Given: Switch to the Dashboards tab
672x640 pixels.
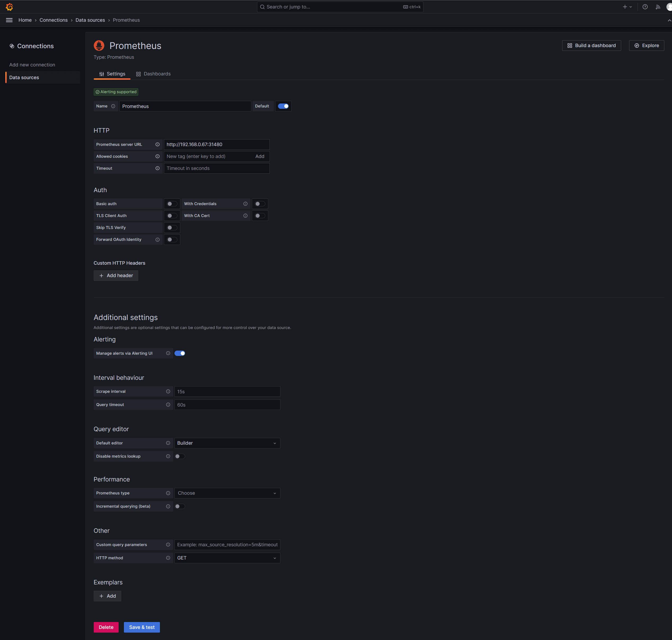Looking at the screenshot, I should pyautogui.click(x=153, y=74).
